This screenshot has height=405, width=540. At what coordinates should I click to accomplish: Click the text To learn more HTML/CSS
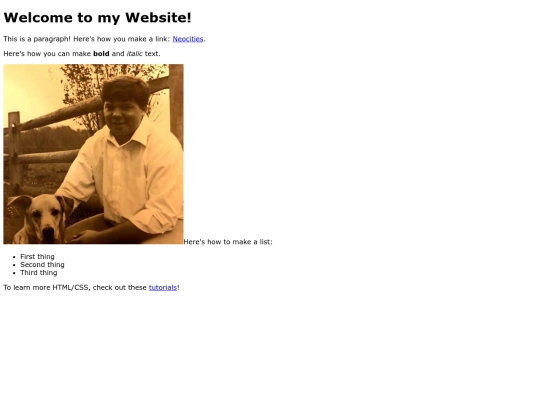click(46, 287)
